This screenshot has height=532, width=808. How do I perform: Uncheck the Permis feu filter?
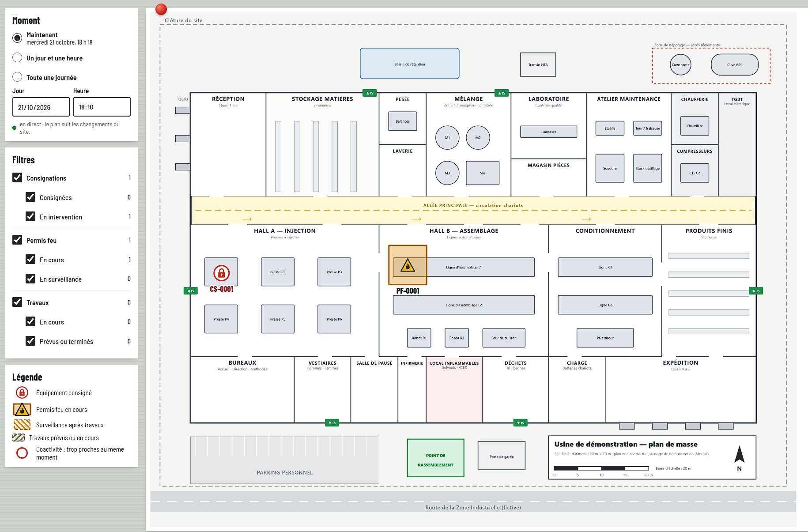(x=17, y=240)
